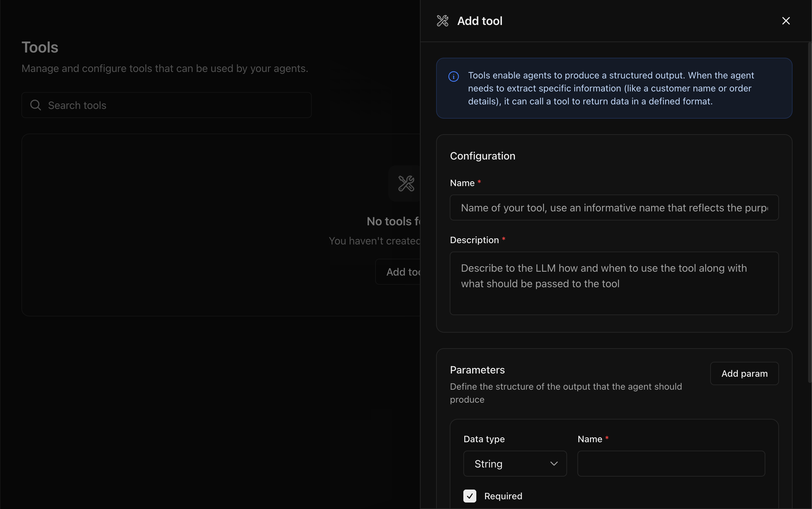Viewport: 812px width, 509px height.
Task: Click the Parameters section heading
Action: pyautogui.click(x=477, y=370)
